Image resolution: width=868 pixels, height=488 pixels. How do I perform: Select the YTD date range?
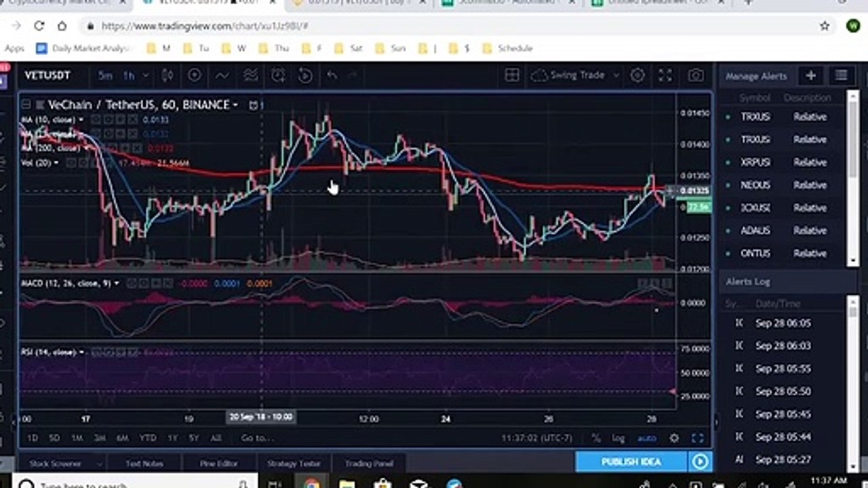(147, 439)
